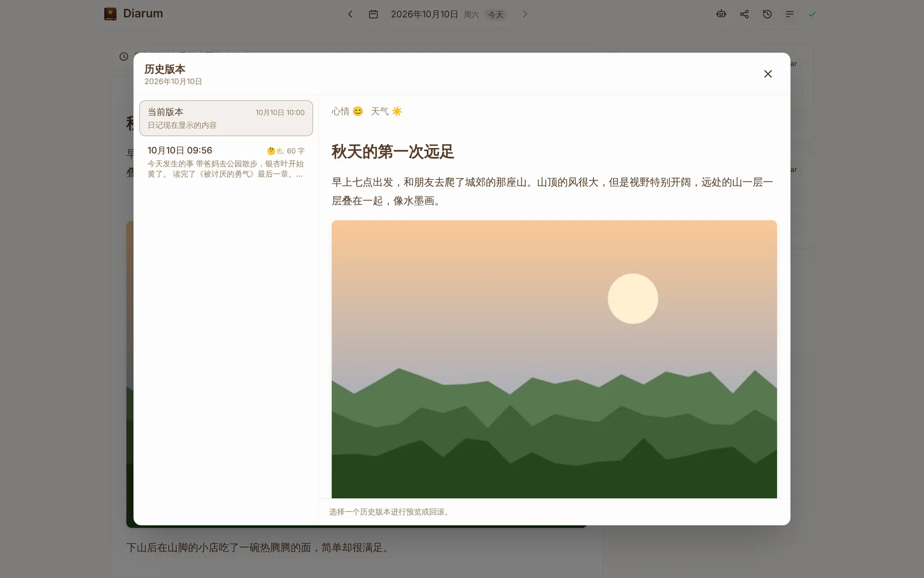Open version history clock icon
The width and height of the screenshot is (924, 578).
pyautogui.click(x=767, y=14)
